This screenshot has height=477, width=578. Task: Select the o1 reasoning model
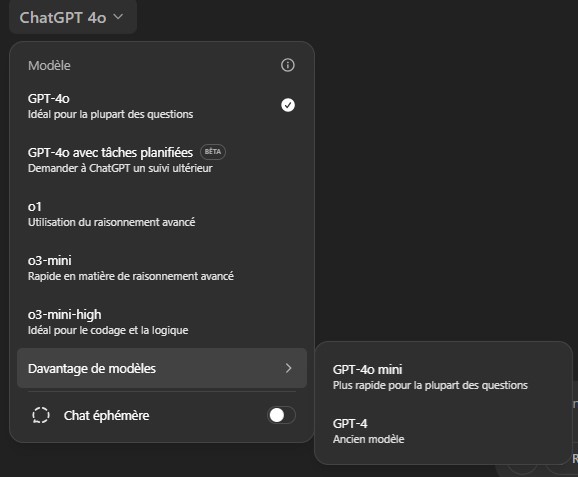click(162, 214)
